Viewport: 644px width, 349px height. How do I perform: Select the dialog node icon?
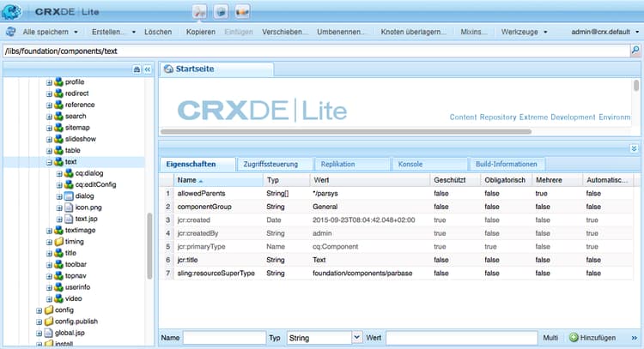pos(69,196)
